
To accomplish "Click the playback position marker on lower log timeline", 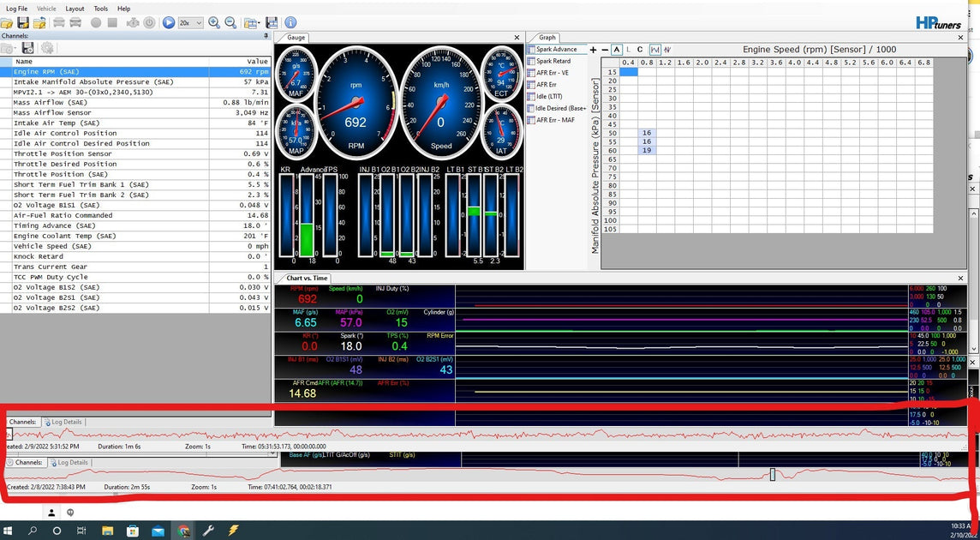I will [773, 474].
